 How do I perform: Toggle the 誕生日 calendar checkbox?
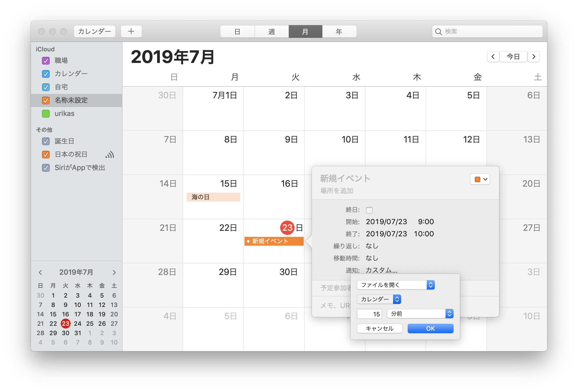pyautogui.click(x=46, y=141)
